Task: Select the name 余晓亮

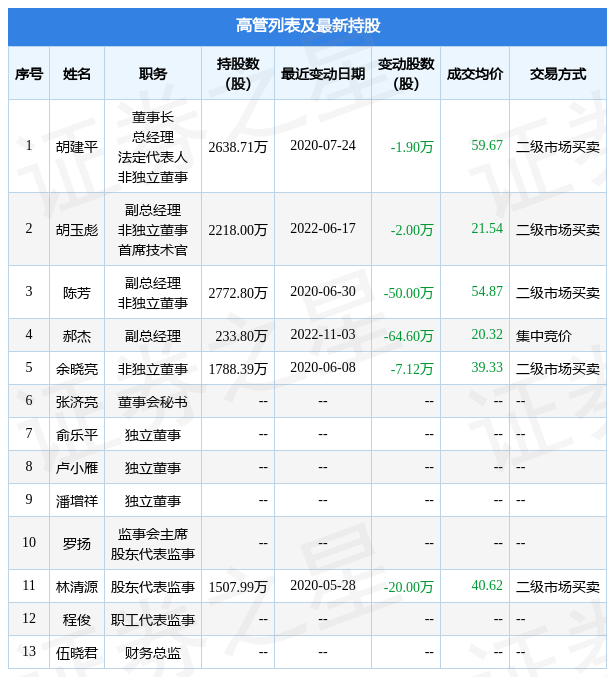Action: 77,369
